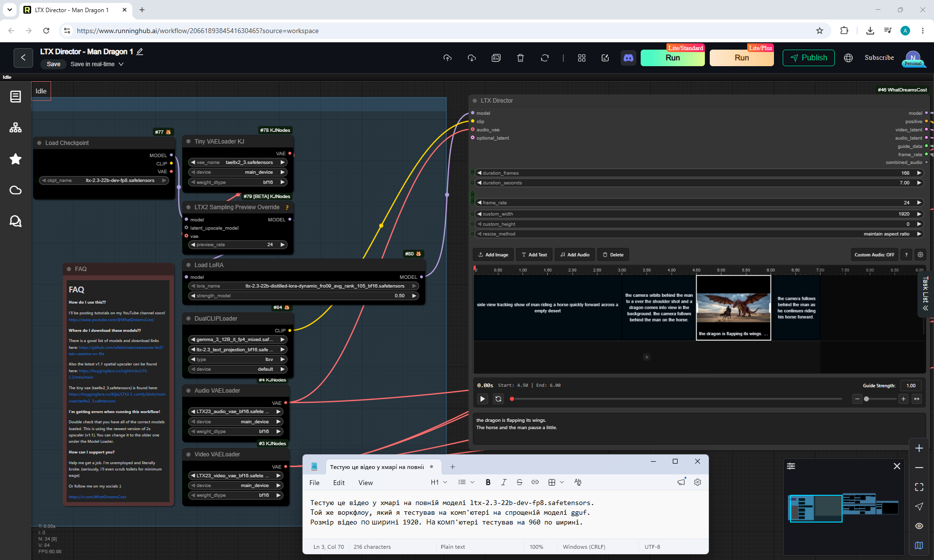This screenshot has height=560, width=934.
Task: Click the Lite/Plus Run button
Action: [742, 58]
